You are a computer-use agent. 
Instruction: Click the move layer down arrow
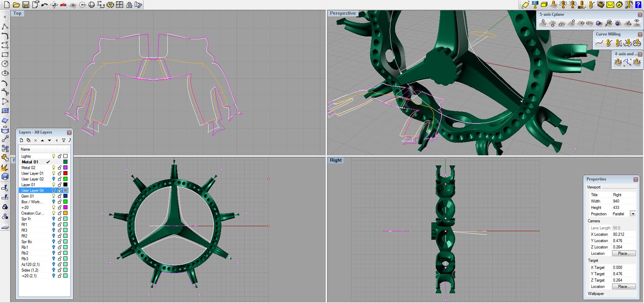(x=49, y=140)
